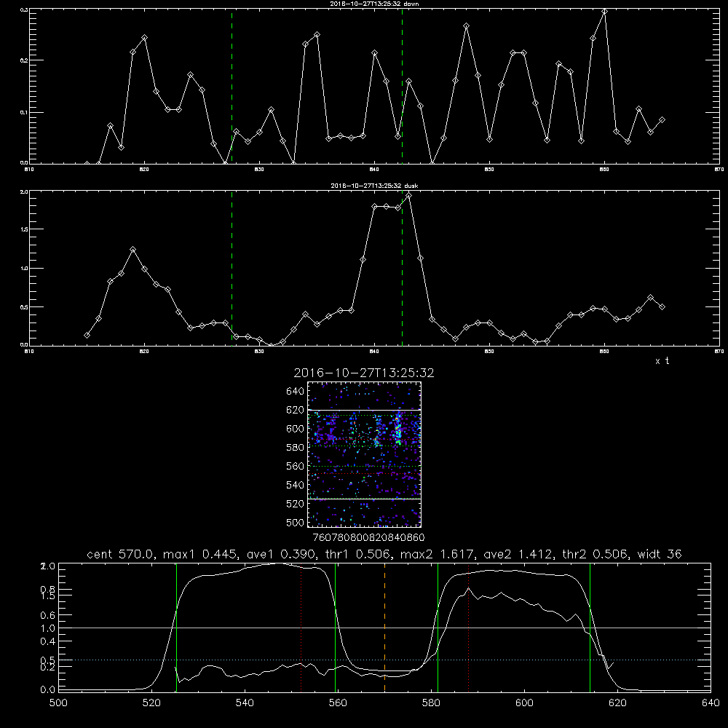
Task: Click the dusk plot x-axis label '840'
Action: pyautogui.click(x=374, y=352)
